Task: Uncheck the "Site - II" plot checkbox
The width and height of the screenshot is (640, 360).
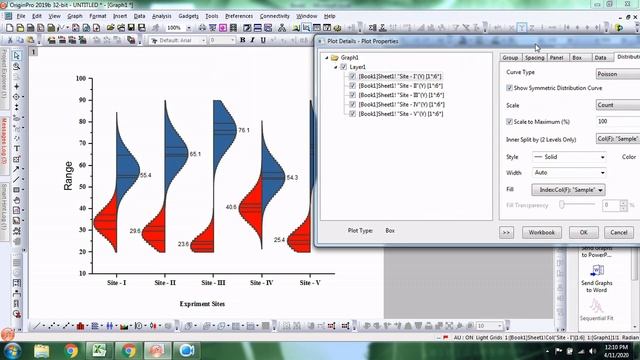Action: pyautogui.click(x=353, y=86)
